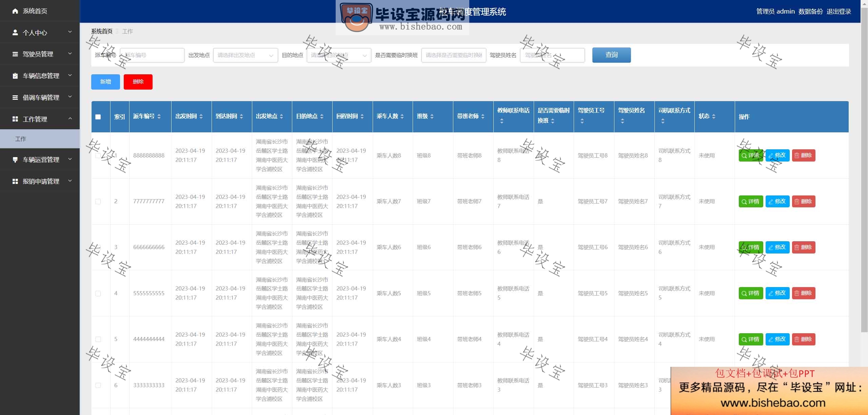Sort by 状态 column arrows
This screenshot has width=868, height=415.
tap(714, 116)
